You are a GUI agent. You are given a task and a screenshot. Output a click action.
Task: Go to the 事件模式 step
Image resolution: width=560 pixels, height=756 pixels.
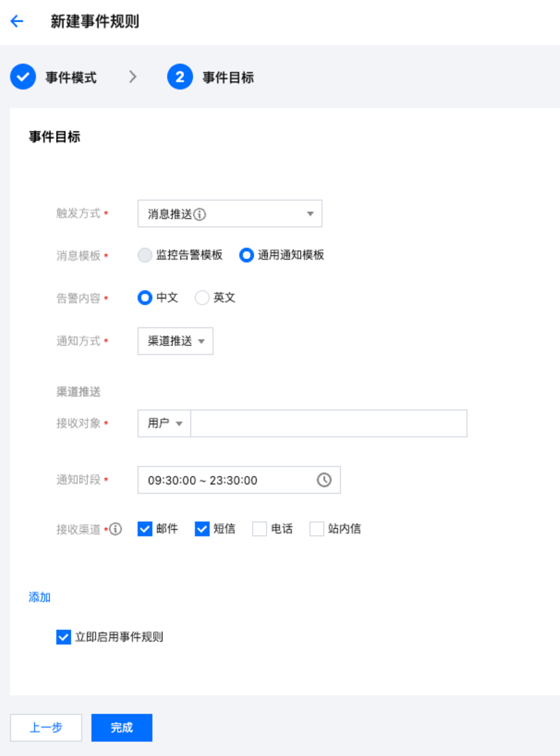(71, 77)
